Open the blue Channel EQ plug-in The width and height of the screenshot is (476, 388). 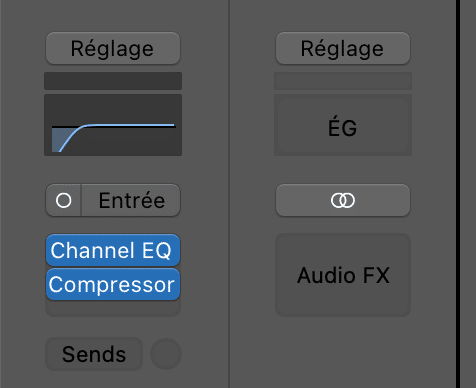point(113,250)
